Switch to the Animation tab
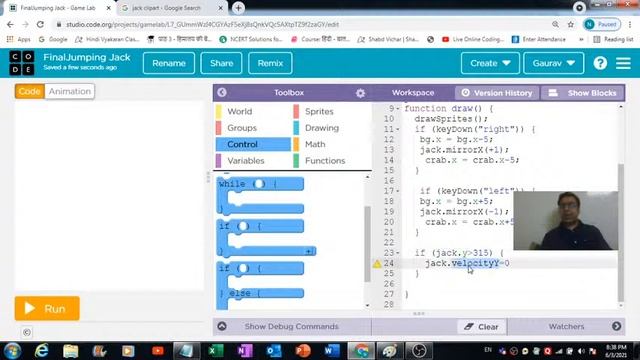This screenshot has height=360, width=640. click(x=70, y=91)
